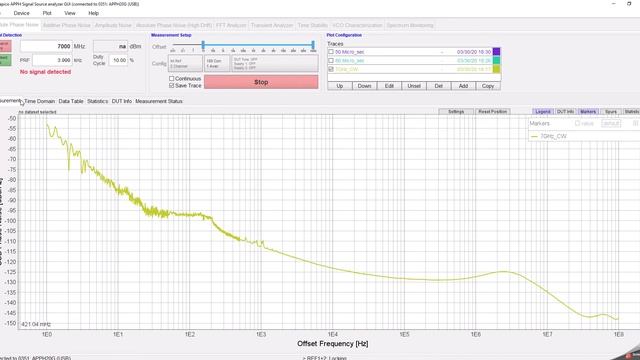Open the Time Domain sub-tab

40,101
